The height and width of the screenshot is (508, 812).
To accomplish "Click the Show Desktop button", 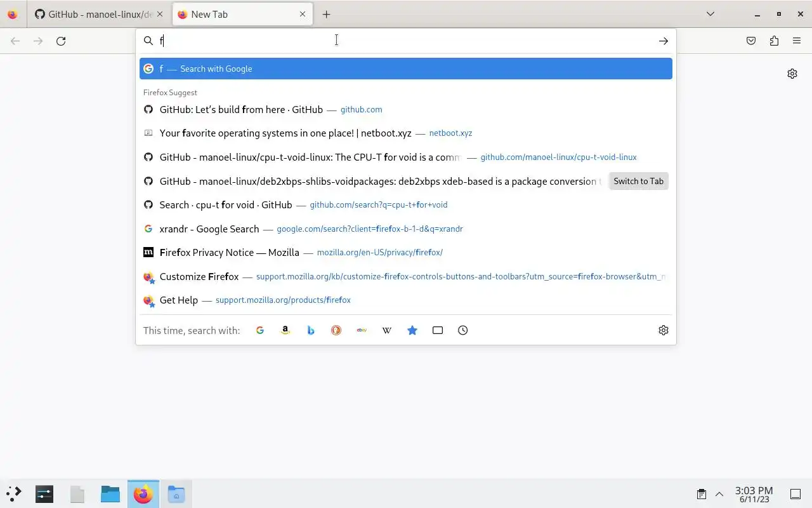I will 796,494.
